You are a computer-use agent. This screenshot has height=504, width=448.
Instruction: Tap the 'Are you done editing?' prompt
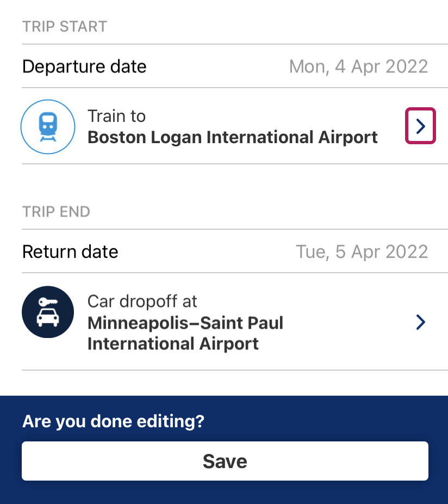click(113, 421)
